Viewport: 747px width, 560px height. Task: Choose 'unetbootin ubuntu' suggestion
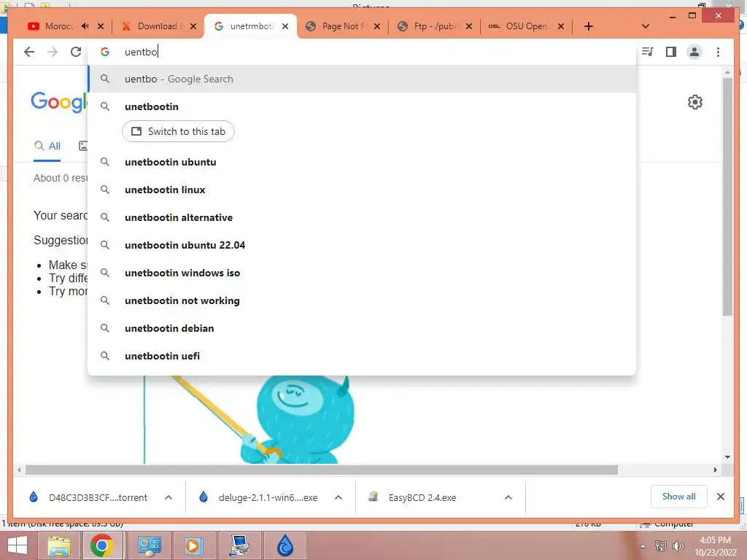(x=362, y=162)
